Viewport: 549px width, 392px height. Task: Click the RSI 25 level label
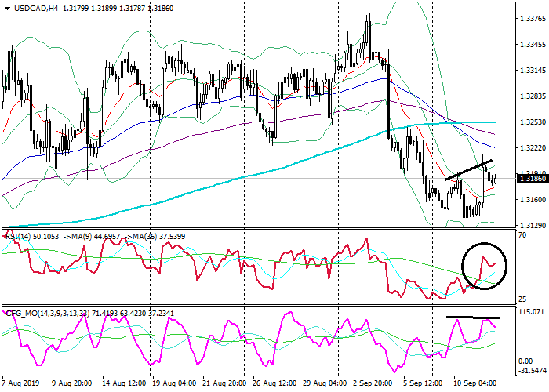[x=522, y=300]
